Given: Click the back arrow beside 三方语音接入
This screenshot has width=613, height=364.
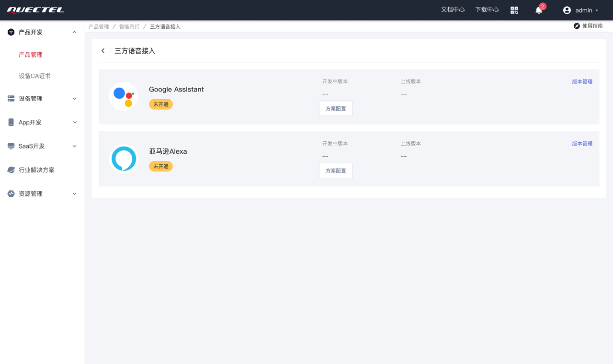Looking at the screenshot, I should click(x=103, y=51).
